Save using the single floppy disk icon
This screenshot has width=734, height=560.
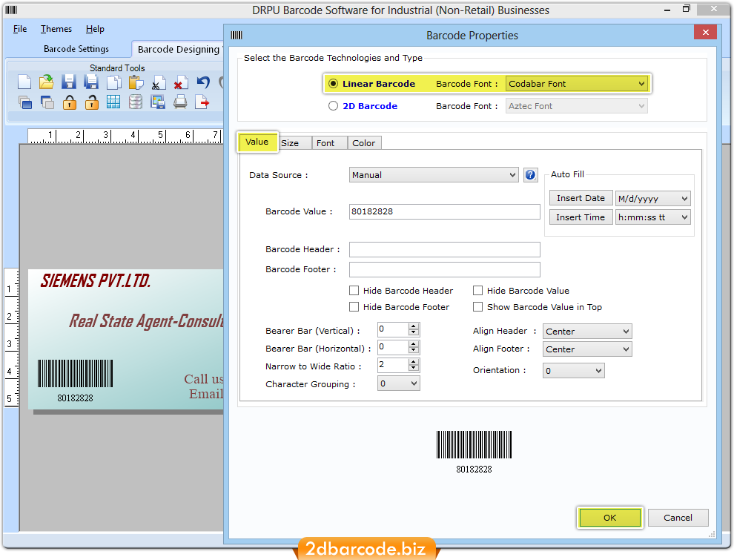click(x=69, y=82)
